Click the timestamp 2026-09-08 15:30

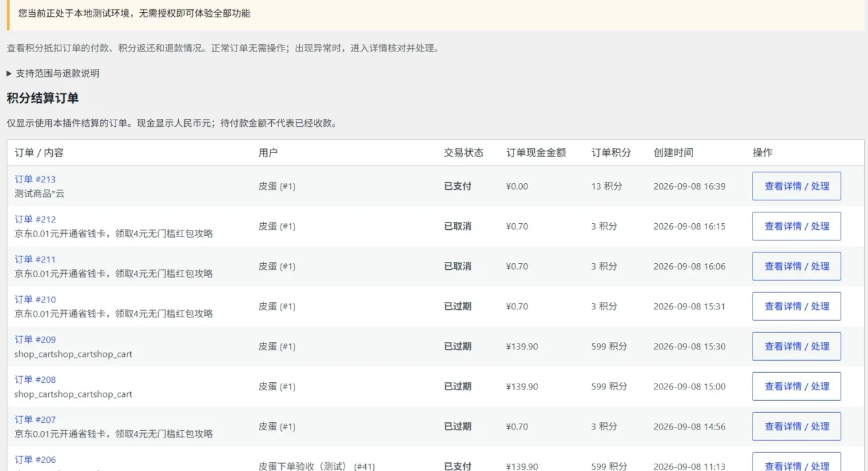(689, 347)
